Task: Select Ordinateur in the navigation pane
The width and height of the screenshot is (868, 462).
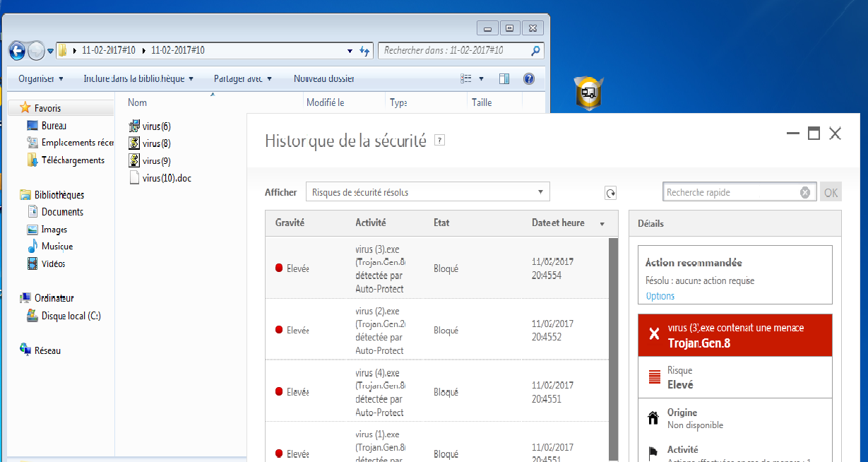Action: click(x=47, y=298)
